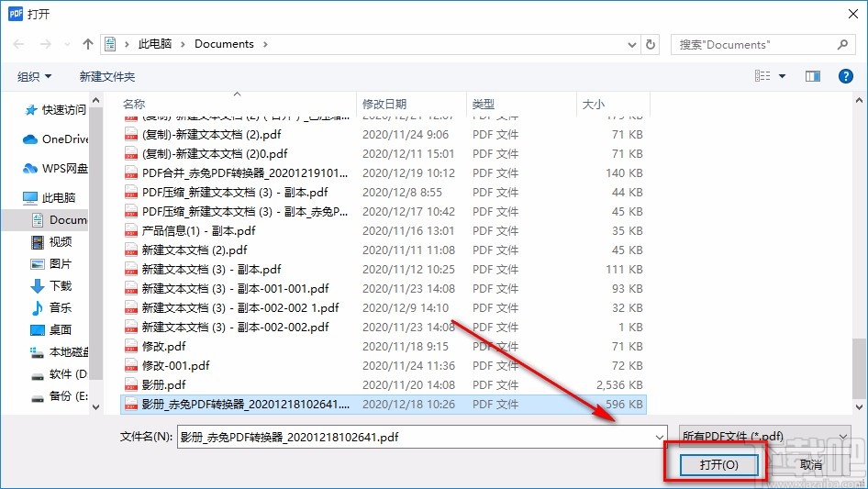Select 修改.pdf file
This screenshot has height=489, width=868.
383,346
